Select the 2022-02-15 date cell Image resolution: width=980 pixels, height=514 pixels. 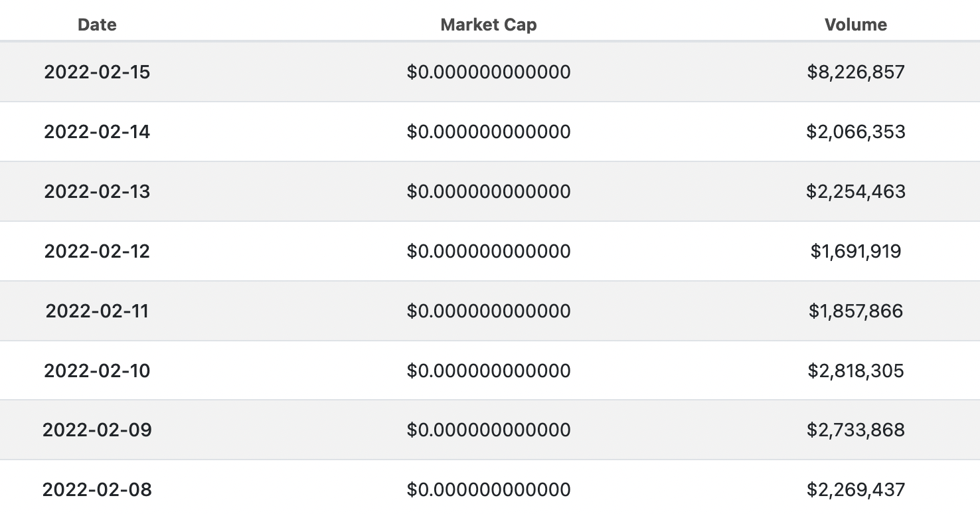(x=97, y=72)
